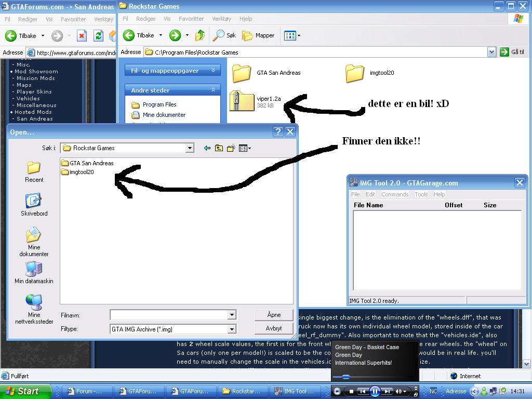This screenshot has width=532, height=399.
Task: Open the Help menu in IMG Tool
Action: coord(439,194)
